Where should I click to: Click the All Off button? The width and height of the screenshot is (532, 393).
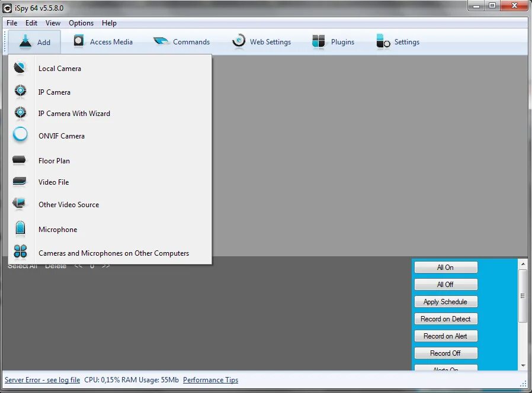(x=446, y=285)
